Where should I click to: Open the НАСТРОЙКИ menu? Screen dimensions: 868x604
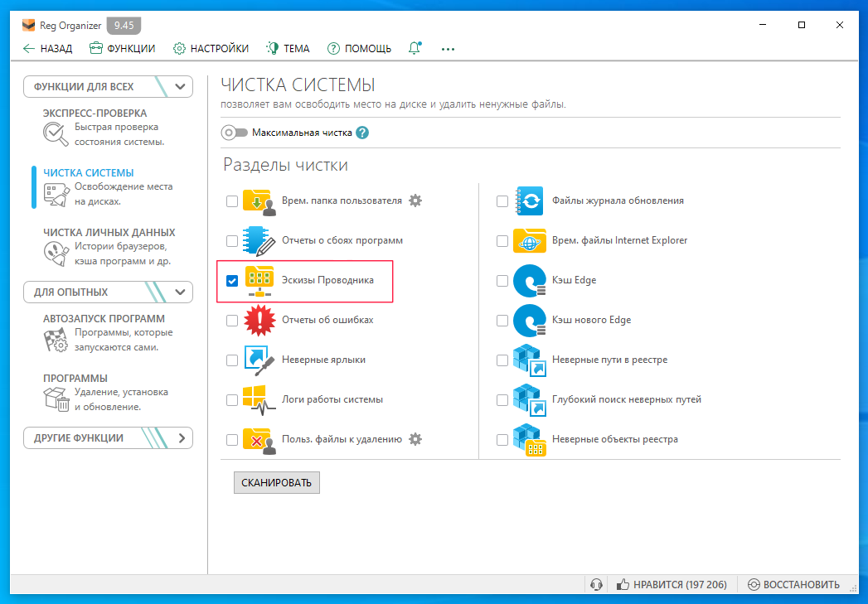pyautogui.click(x=211, y=49)
